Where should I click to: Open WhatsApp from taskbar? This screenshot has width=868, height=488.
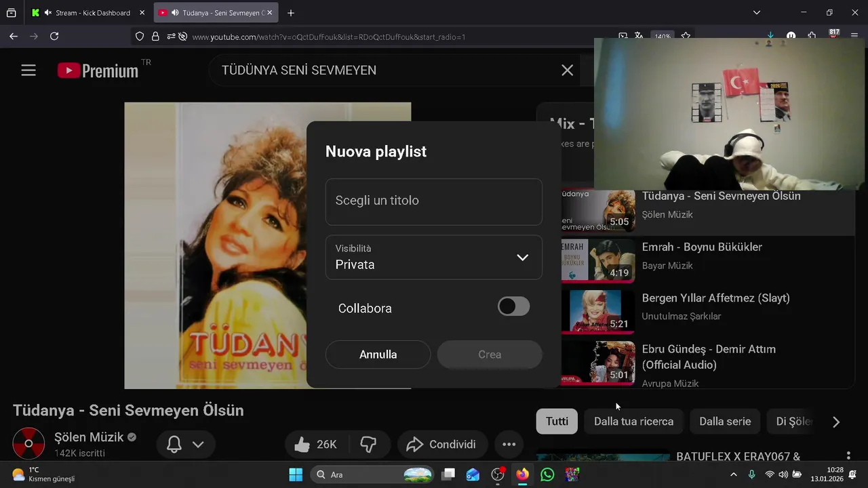(x=547, y=474)
